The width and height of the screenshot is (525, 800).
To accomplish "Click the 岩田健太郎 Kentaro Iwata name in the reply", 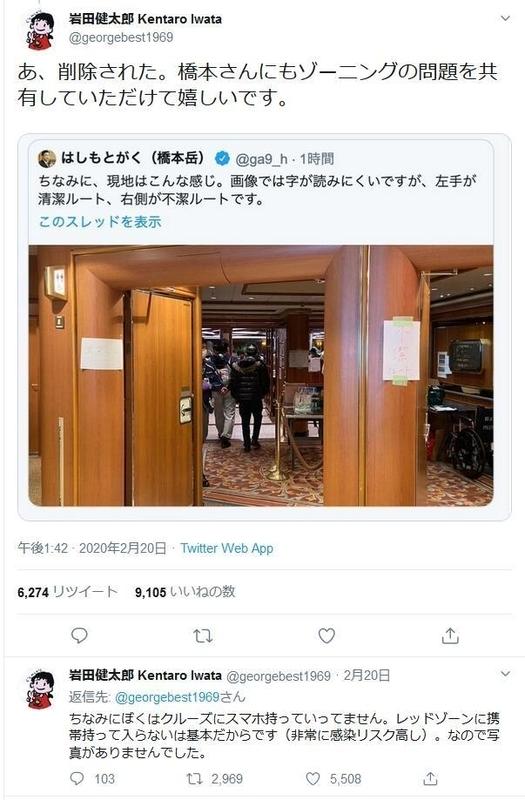I will tap(145, 676).
